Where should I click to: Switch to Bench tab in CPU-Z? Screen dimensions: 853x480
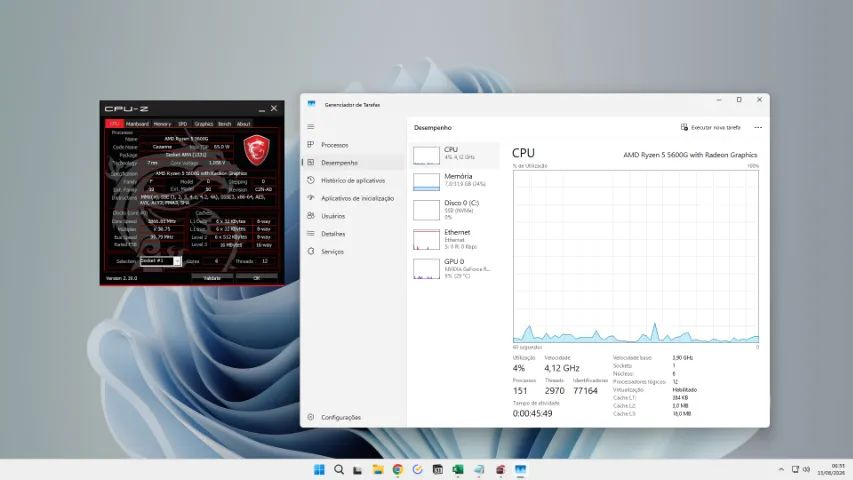[x=225, y=124]
